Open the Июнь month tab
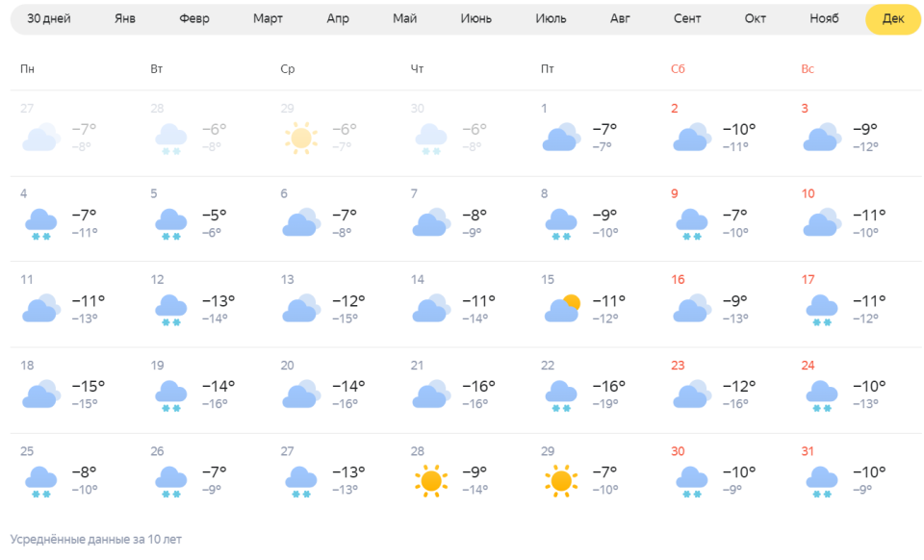The height and width of the screenshot is (560, 924). coord(475,19)
